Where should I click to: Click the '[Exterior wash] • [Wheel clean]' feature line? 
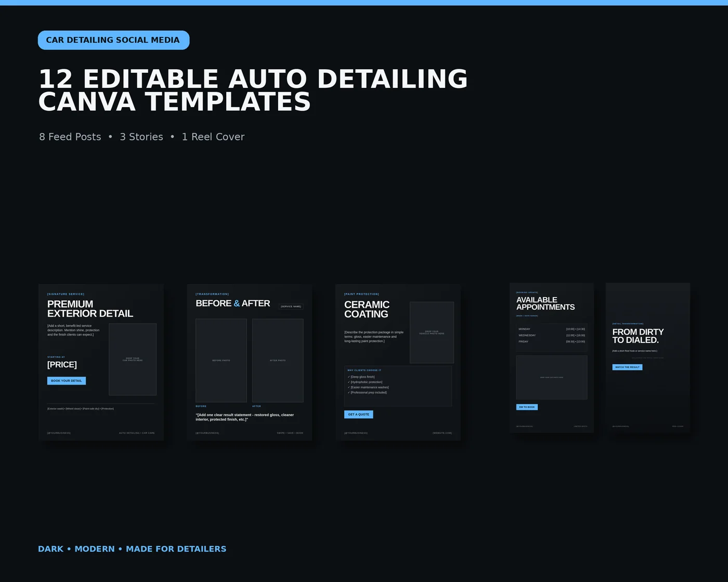81,408
